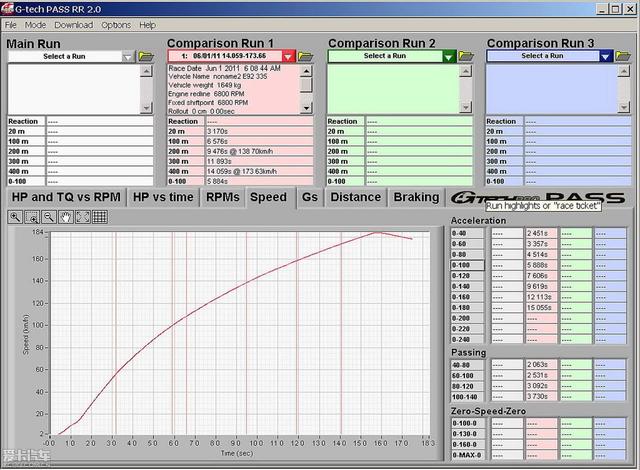The image size is (640, 470).
Task: Click the 0-40 acceleration label
Action: (467, 233)
